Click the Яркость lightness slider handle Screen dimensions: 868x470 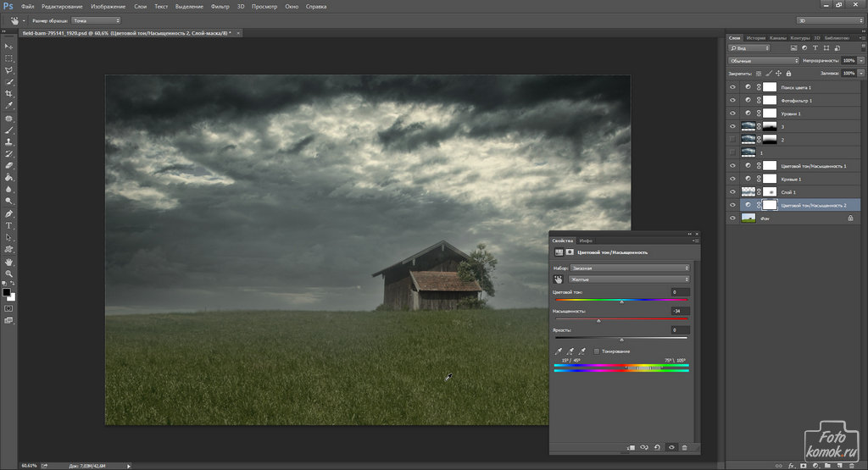tap(621, 340)
